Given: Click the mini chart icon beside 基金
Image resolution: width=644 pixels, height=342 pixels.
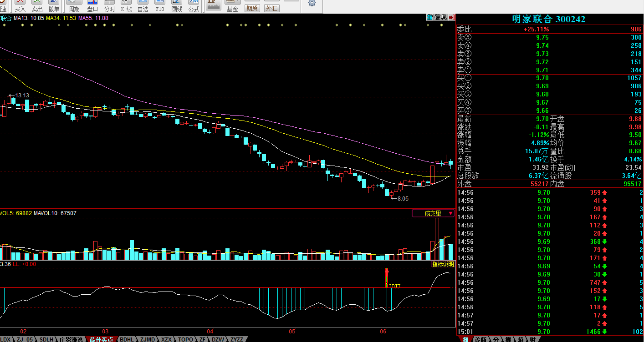Looking at the screenshot, I should 213,5.
